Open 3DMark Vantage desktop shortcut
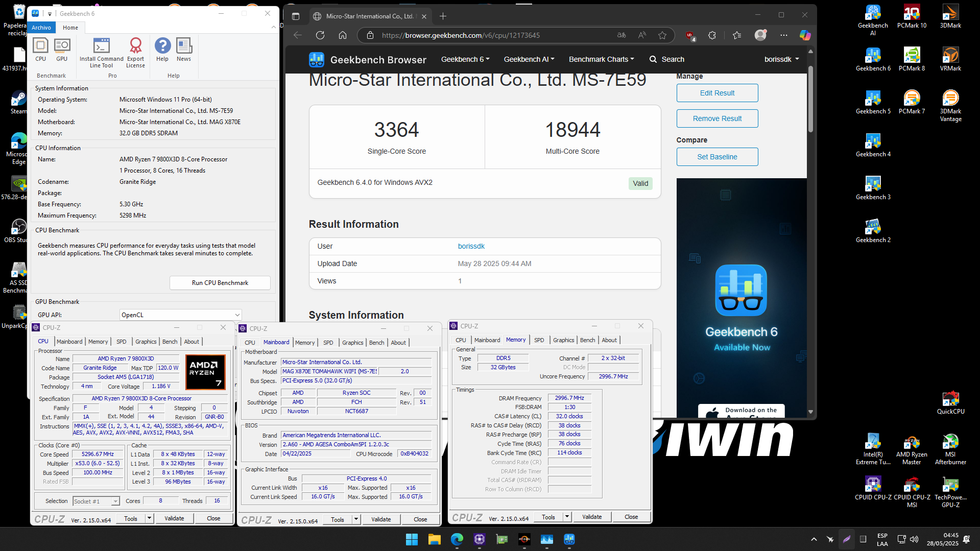The width and height of the screenshot is (980, 551). click(950, 106)
